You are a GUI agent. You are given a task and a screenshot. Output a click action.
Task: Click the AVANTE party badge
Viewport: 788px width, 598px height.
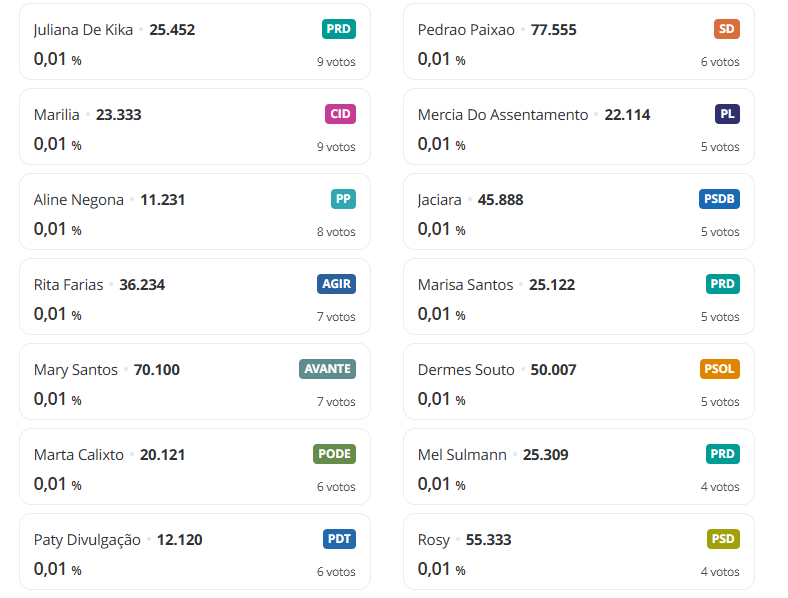(327, 369)
